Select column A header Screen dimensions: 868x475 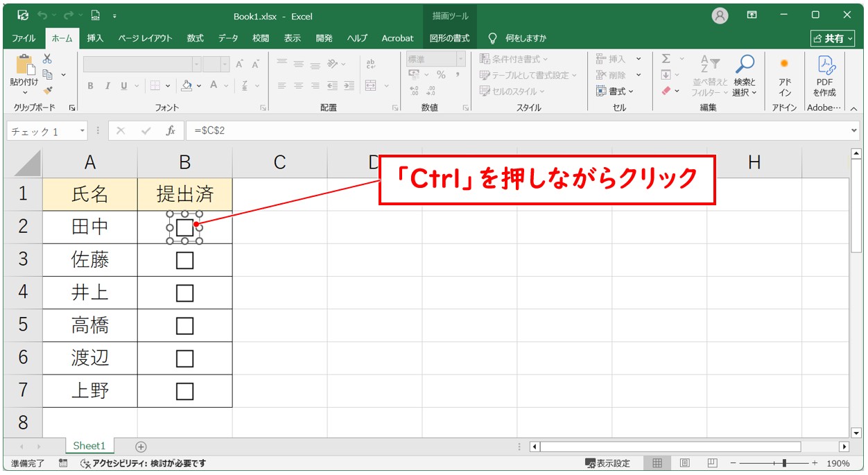(90, 163)
